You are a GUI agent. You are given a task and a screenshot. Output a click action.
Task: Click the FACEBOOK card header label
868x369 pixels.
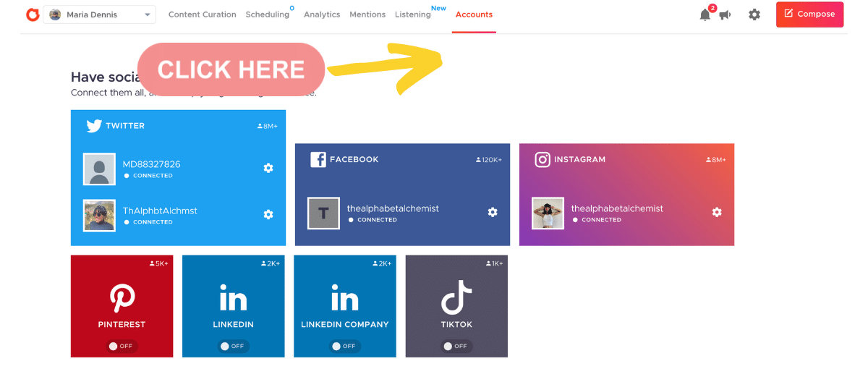[x=354, y=159]
